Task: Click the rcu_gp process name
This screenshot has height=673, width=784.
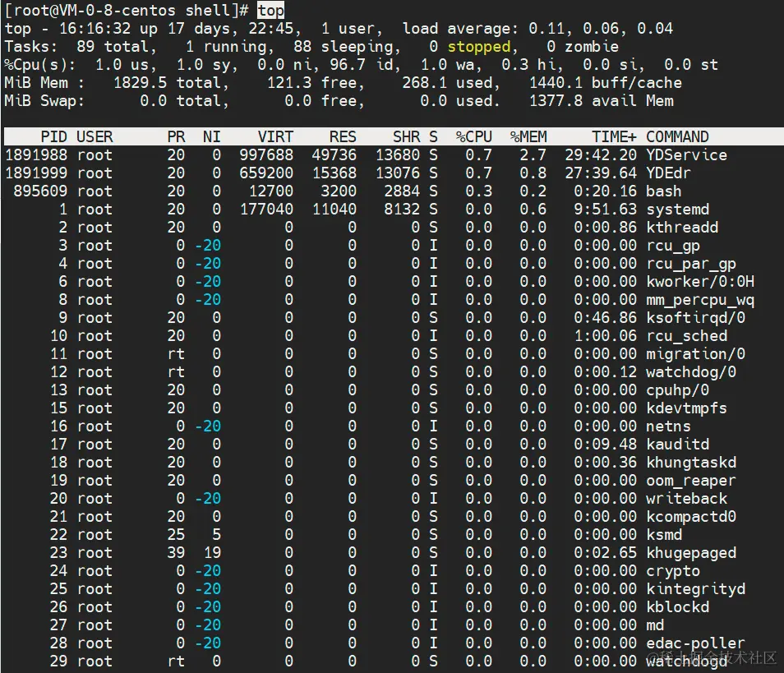Action: (672, 246)
